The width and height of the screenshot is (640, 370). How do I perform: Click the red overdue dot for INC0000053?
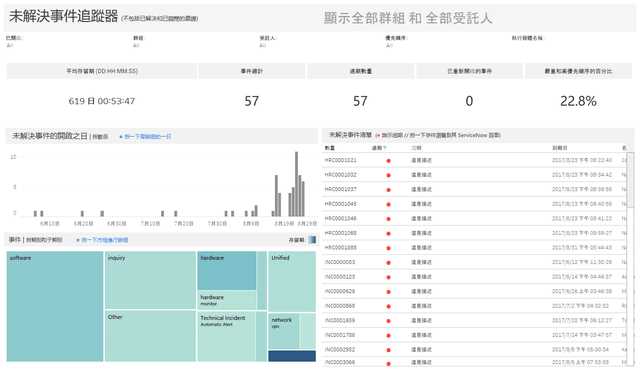(388, 263)
